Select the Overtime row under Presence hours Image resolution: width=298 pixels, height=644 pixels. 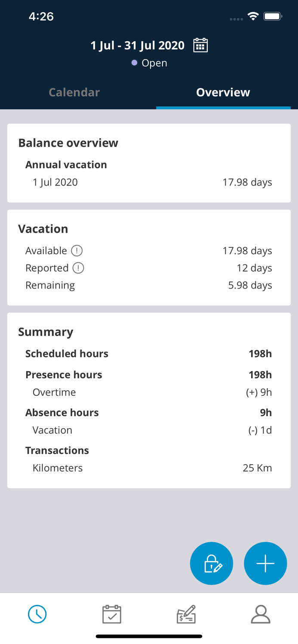tap(149, 392)
